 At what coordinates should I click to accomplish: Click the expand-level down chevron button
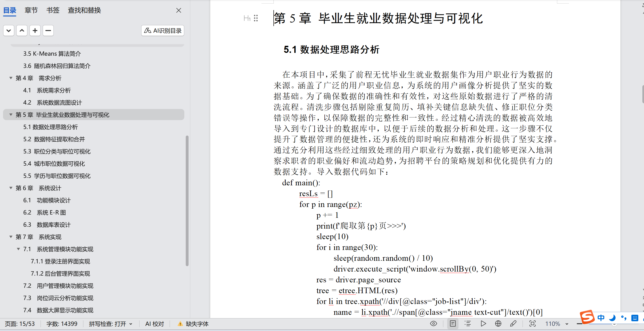(x=9, y=31)
